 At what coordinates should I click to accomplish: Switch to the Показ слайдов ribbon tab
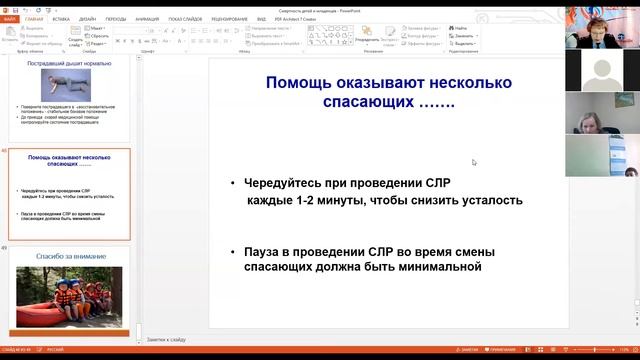(185, 19)
